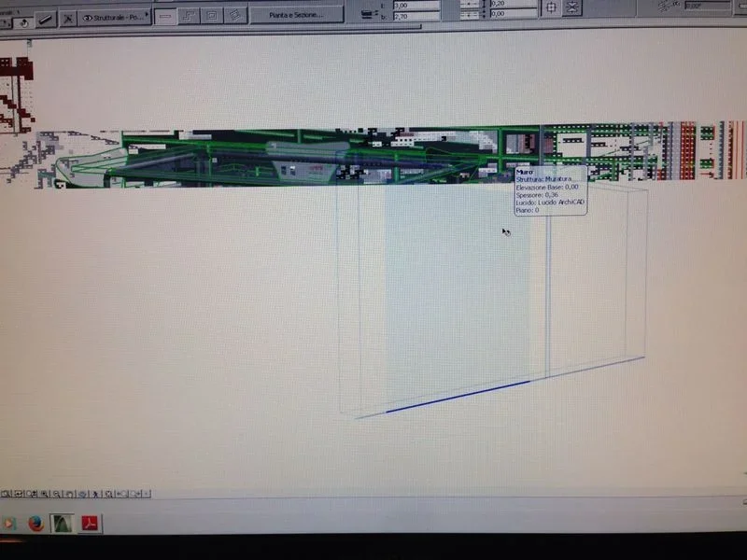
Task: Click the Windows Media Player taskbar icon
Action: click(x=8, y=523)
